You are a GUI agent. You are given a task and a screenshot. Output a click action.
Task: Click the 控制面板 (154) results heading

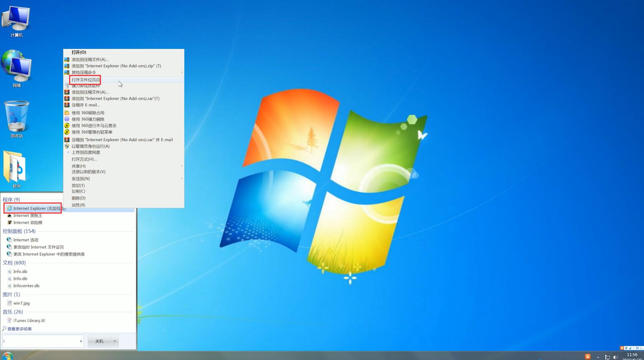[x=19, y=231]
